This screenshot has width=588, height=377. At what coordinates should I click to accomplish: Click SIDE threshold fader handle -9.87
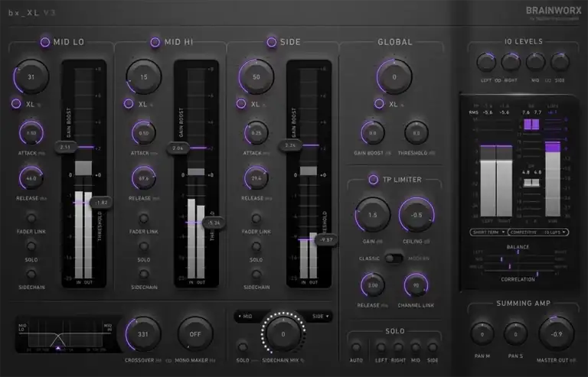[326, 239]
